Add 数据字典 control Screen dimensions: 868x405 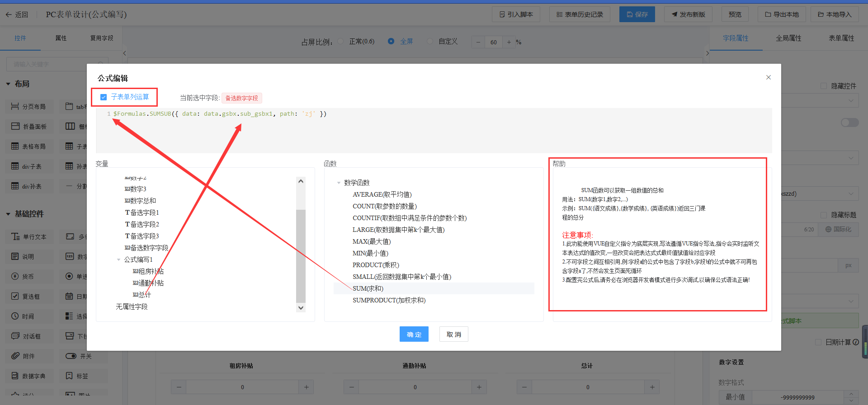click(29, 376)
